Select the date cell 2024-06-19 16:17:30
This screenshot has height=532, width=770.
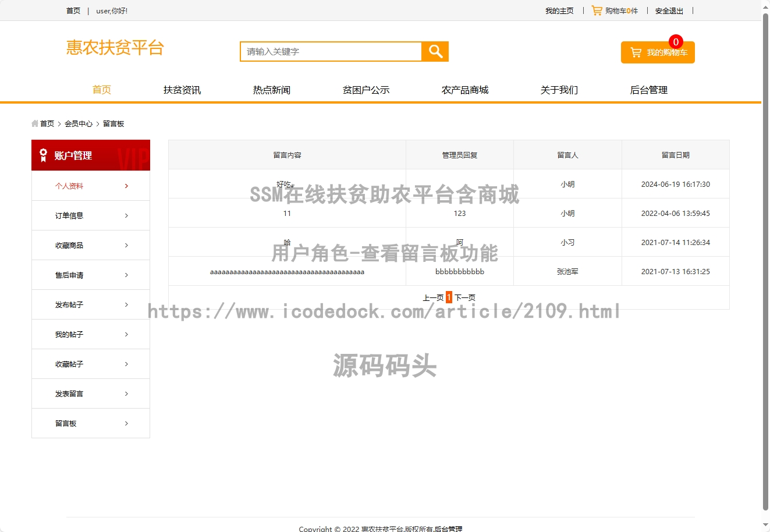pyautogui.click(x=676, y=184)
